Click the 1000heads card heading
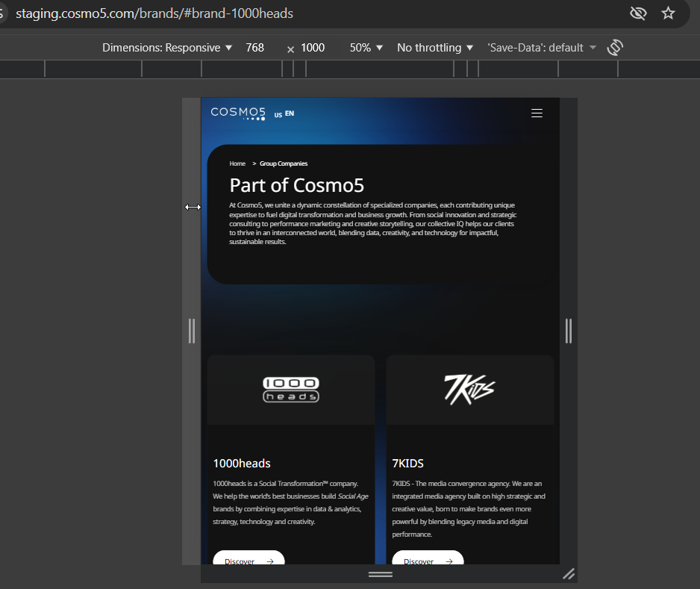This screenshot has height=589, width=700. click(242, 464)
